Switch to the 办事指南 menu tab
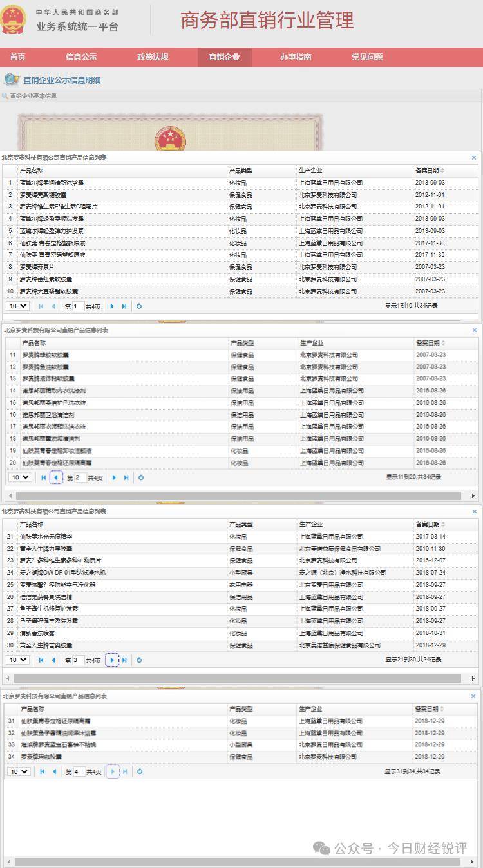The image size is (483, 868). [296, 57]
